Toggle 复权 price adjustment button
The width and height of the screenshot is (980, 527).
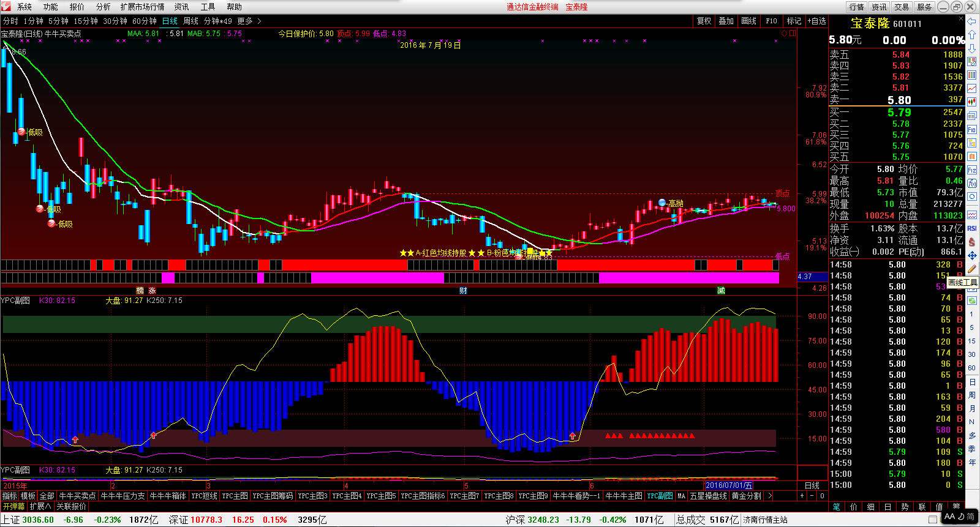[x=704, y=21]
